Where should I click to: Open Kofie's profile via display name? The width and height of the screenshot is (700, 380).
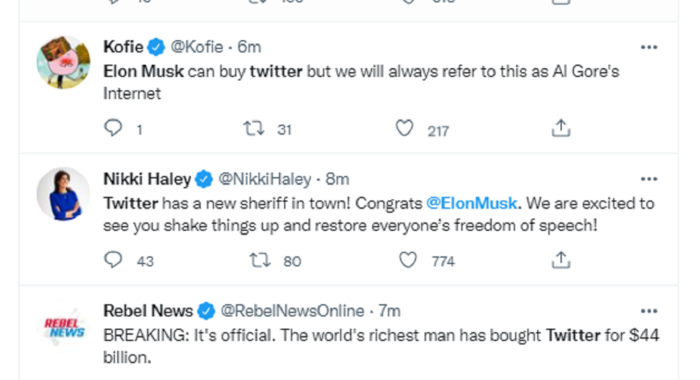point(123,47)
